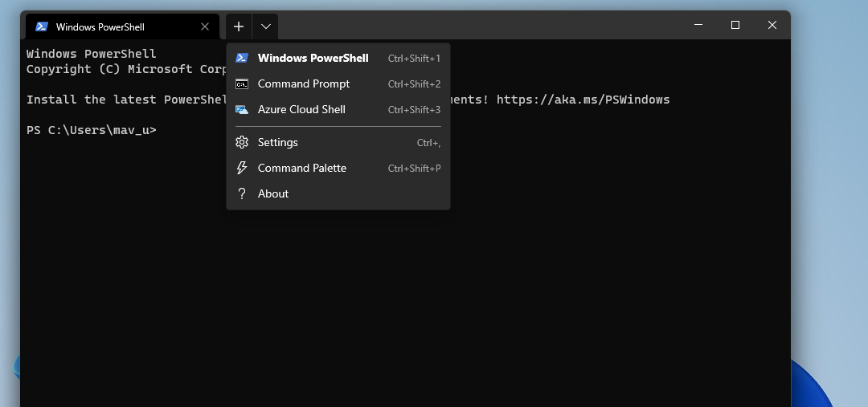Click the Settings gear icon
Viewport: 868px width, 407px height.
click(241, 142)
